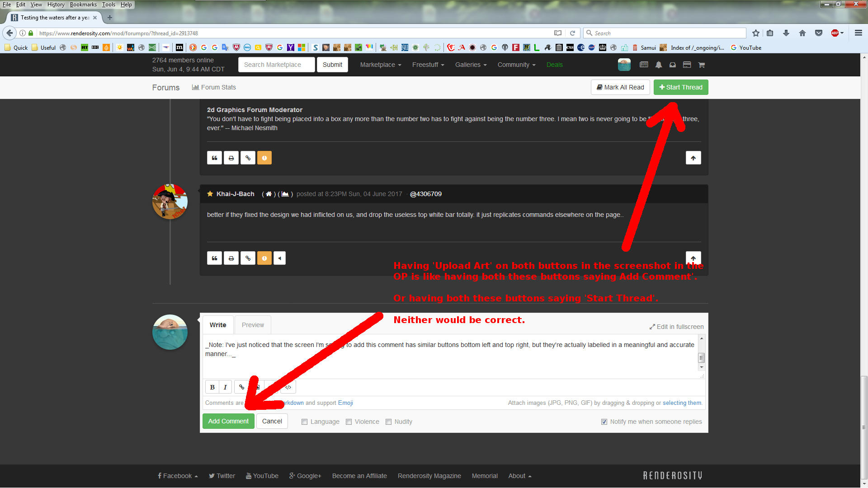Click the orange report icon on Khai-J-Bach's post

(264, 258)
